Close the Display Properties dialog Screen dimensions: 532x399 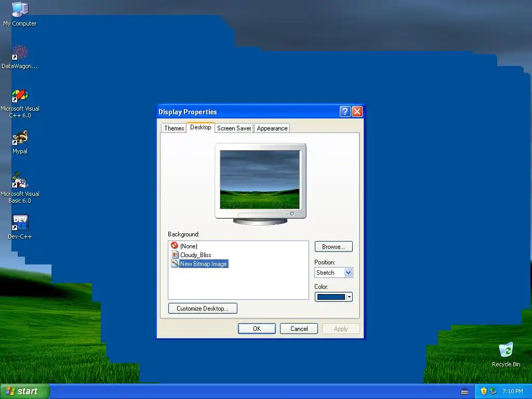(x=357, y=111)
